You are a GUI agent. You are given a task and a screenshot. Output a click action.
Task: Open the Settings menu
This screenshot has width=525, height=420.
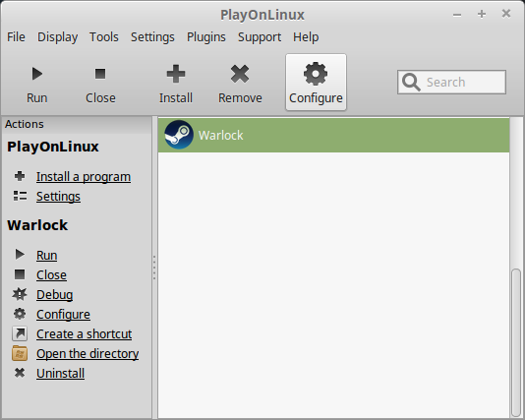click(x=152, y=36)
